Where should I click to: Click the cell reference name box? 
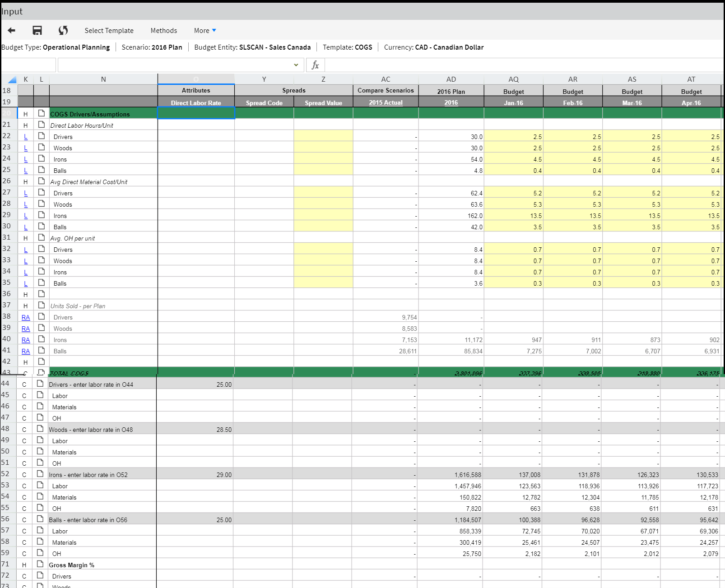coord(28,65)
